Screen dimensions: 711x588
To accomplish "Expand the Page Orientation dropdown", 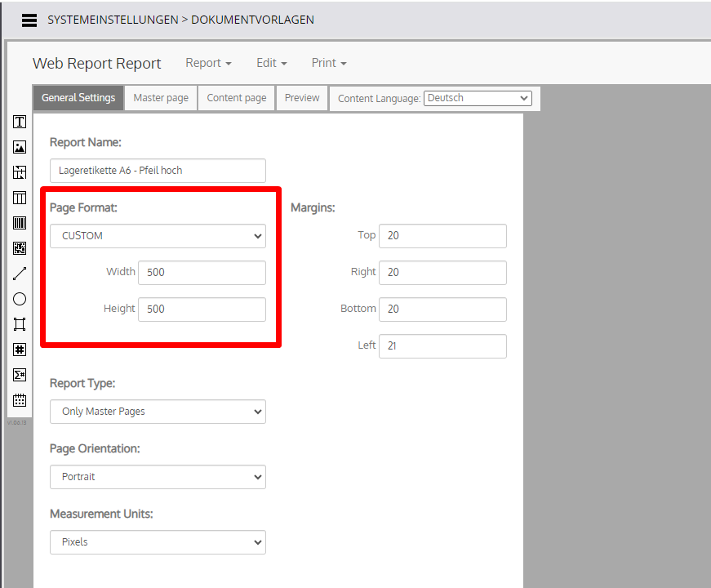I will tap(158, 477).
